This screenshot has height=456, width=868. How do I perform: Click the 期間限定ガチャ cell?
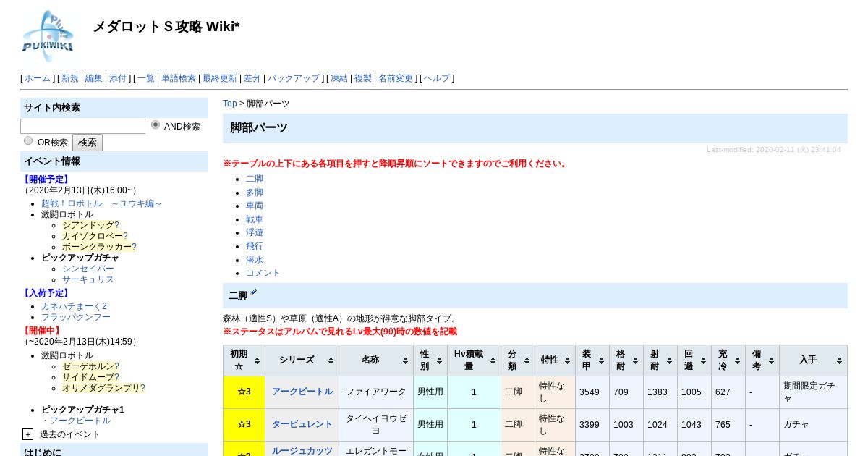click(x=813, y=392)
